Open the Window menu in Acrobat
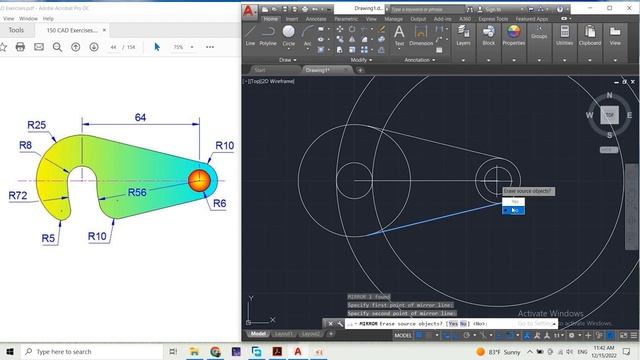This screenshot has width=640, height=360. pos(28,18)
